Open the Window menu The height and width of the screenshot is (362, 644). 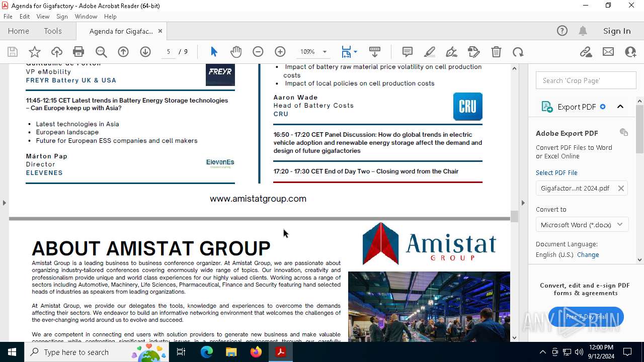pyautogui.click(x=86, y=17)
